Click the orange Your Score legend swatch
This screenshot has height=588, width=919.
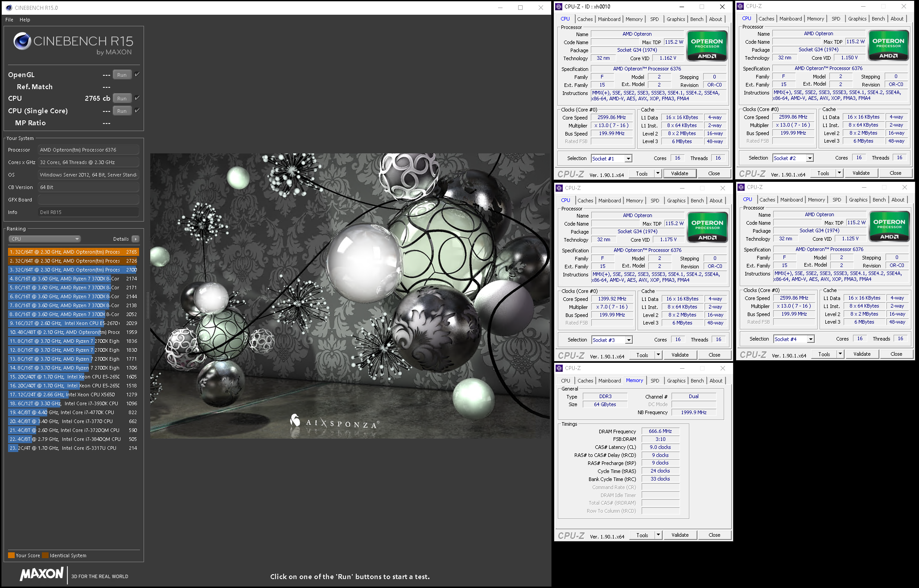pos(12,555)
